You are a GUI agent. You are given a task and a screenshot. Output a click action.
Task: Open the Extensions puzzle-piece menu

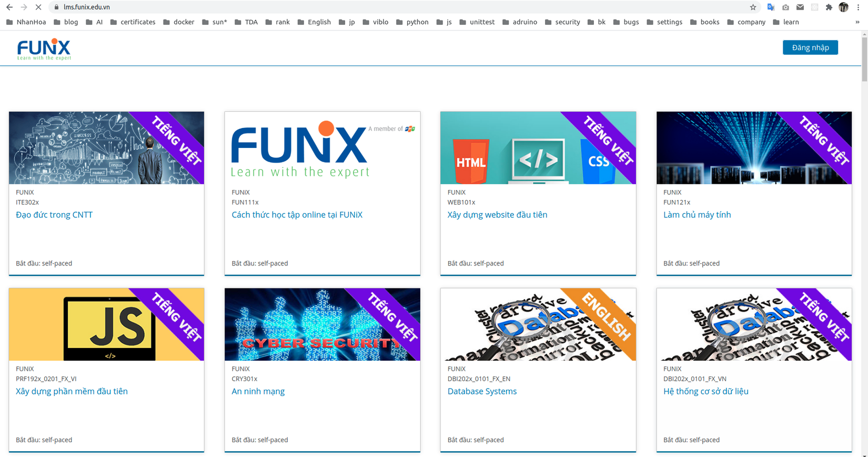pos(829,7)
